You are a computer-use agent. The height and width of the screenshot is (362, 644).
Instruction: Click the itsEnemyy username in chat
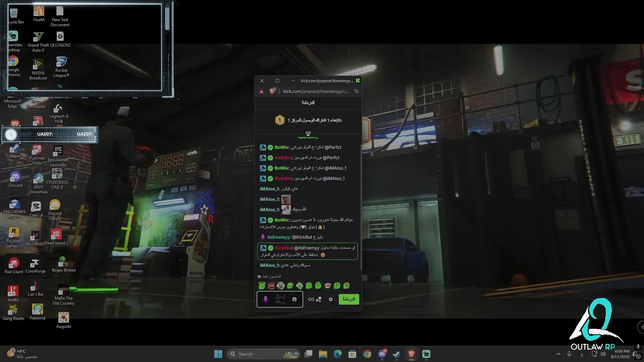click(278, 237)
